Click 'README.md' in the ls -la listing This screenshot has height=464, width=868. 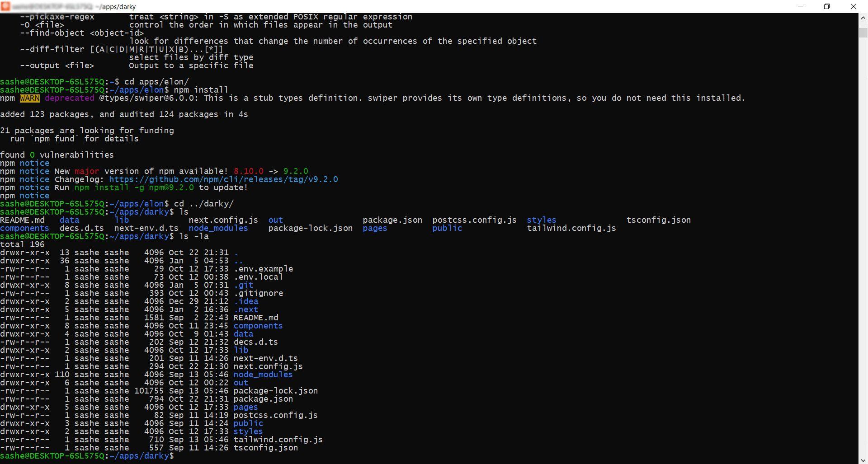tap(256, 318)
